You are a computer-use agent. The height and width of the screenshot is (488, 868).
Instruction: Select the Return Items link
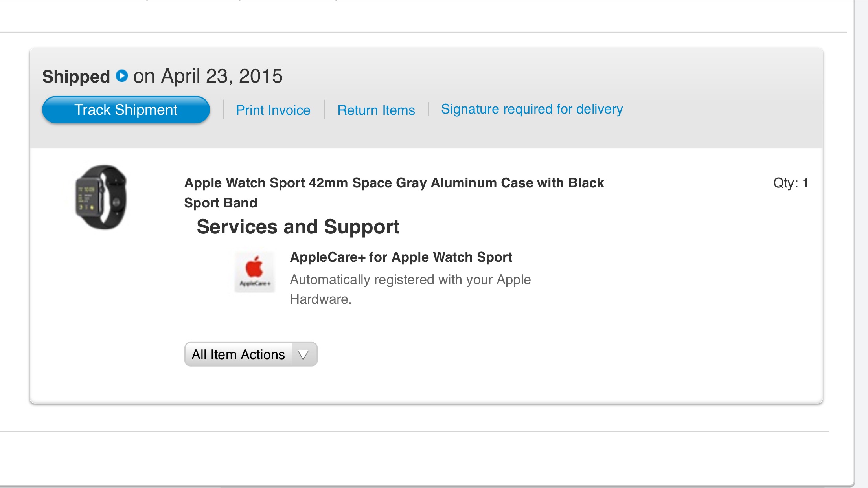(x=376, y=110)
